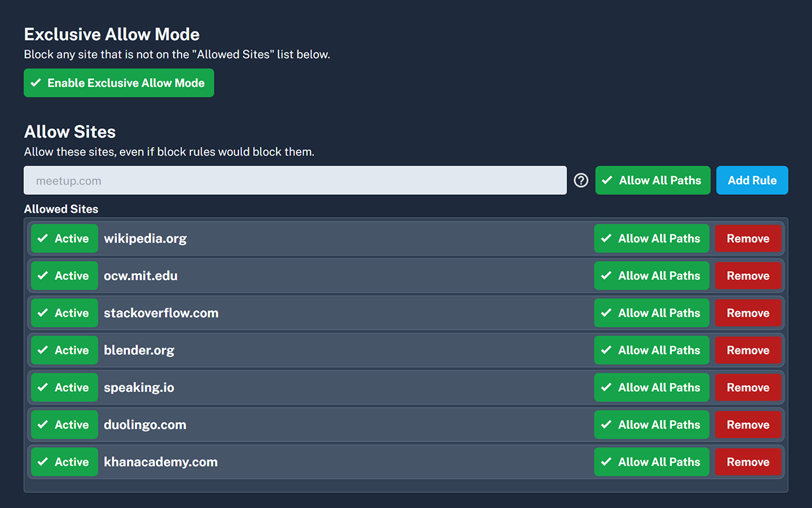Toggle Allow All Paths for wikipedia.org

pyautogui.click(x=652, y=239)
